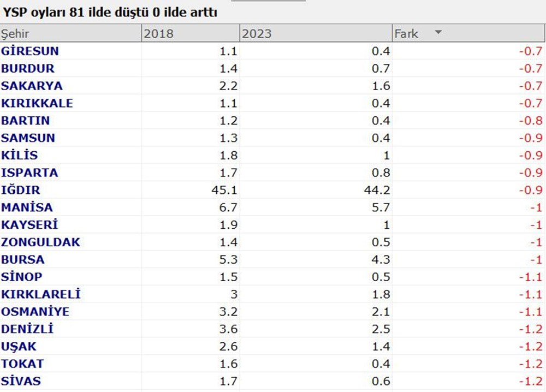This screenshot has height=392, width=546.
Task: Open the GİRESUN city link
Action: point(30,51)
